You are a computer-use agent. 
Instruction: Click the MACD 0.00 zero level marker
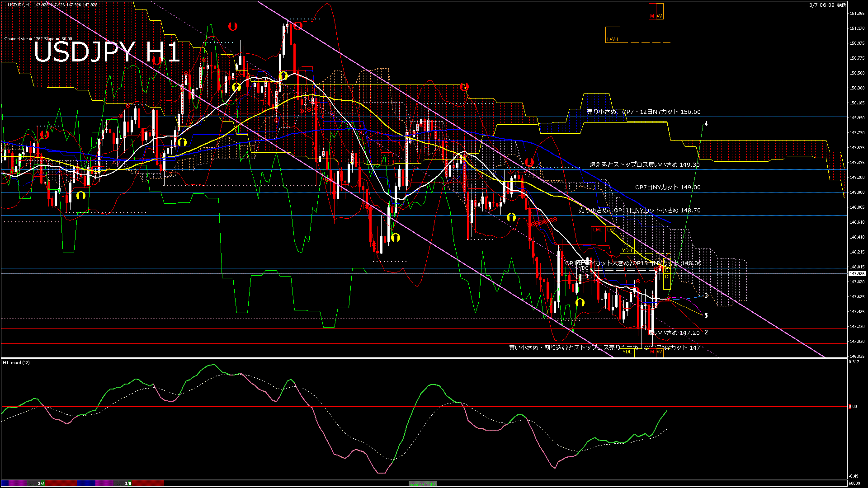click(x=853, y=406)
